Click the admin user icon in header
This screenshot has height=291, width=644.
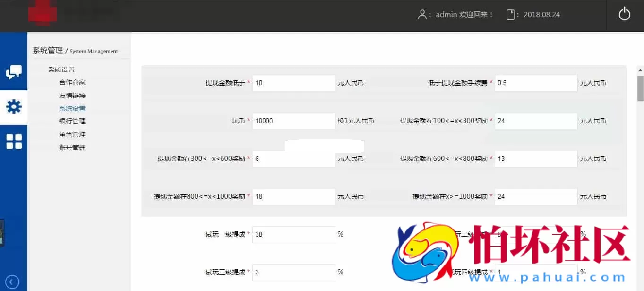point(422,14)
